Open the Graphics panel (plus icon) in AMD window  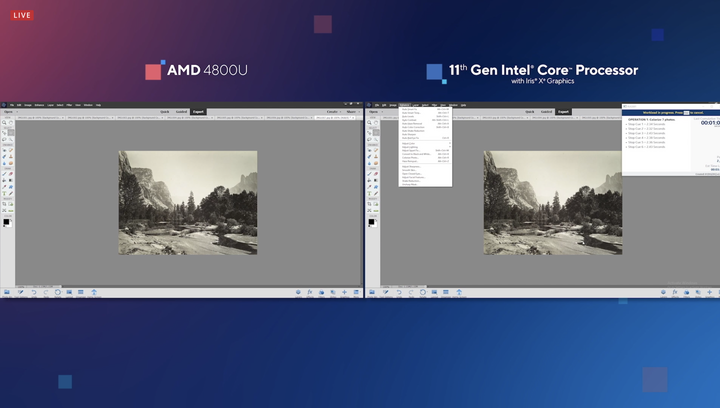(x=344, y=293)
